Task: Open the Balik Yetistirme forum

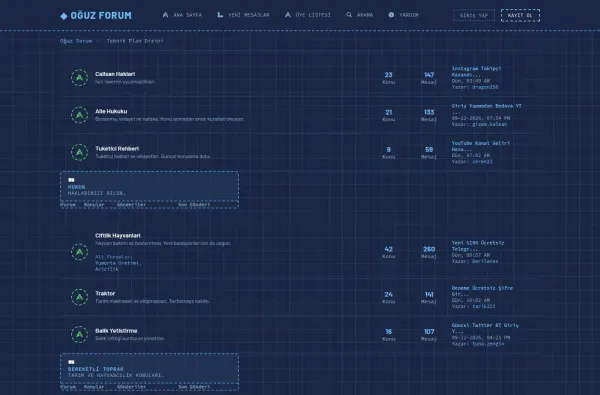Action: (x=116, y=331)
